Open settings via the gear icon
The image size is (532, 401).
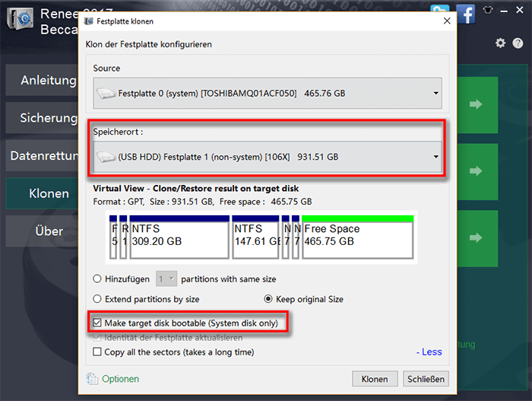coord(500,43)
